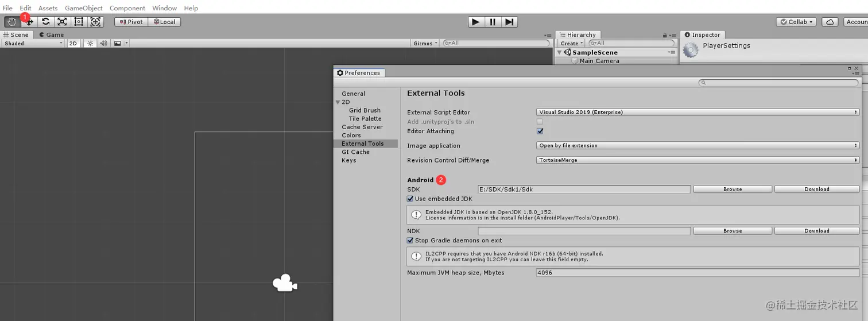This screenshot has width=868, height=321.
Task: Open the Component menu
Action: tap(127, 8)
